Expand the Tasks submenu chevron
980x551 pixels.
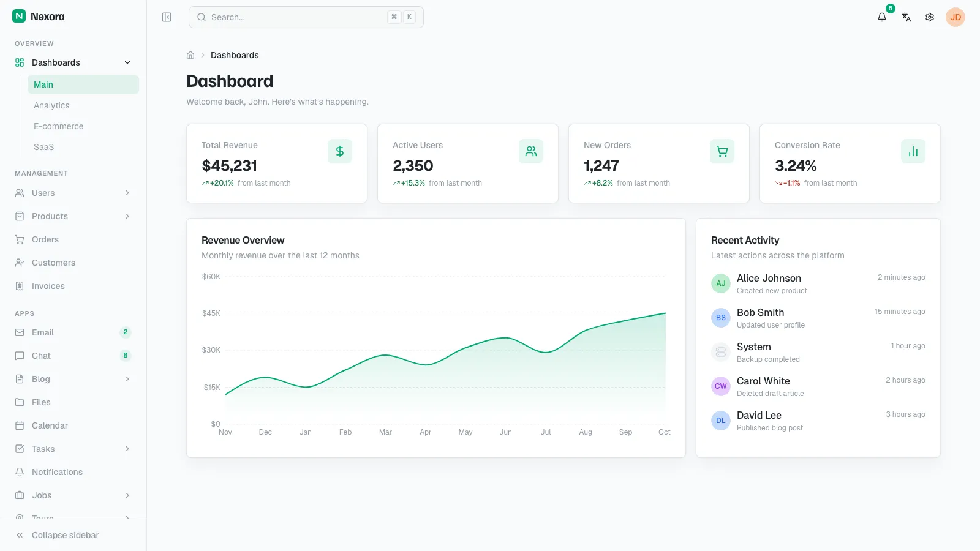[127, 449]
